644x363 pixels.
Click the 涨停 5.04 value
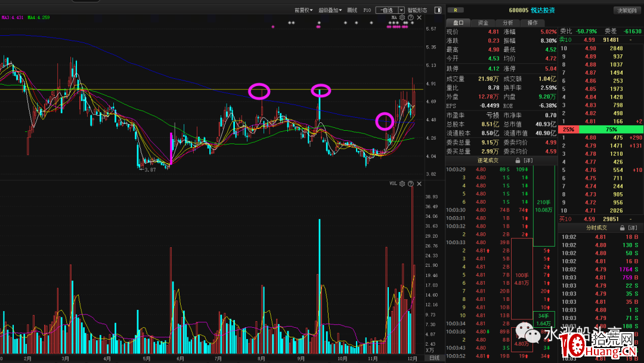551,69
